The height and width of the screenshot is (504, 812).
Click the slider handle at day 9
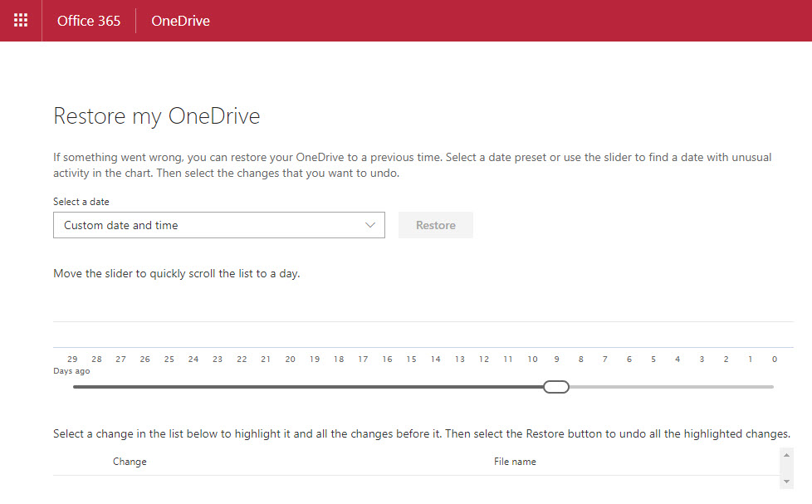pyautogui.click(x=556, y=387)
